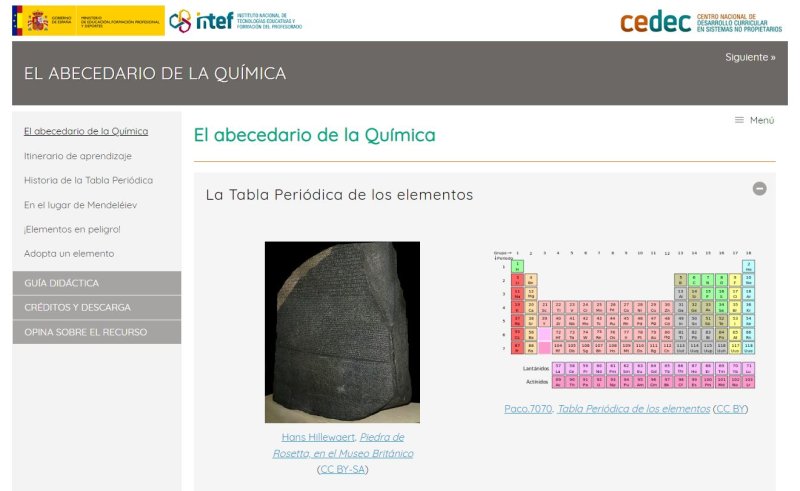The image size is (800, 491).
Task: Click the Rosetta Stone photo
Action: pos(342,332)
